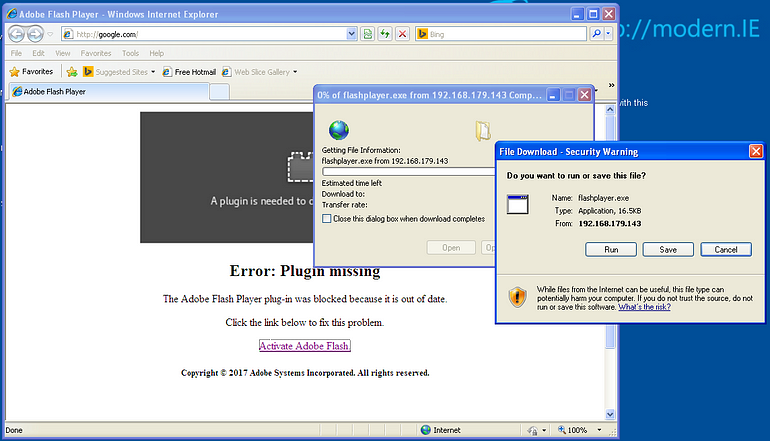Click the folder icon in download dialog
Screen dimensions: 770x441
click(x=483, y=131)
